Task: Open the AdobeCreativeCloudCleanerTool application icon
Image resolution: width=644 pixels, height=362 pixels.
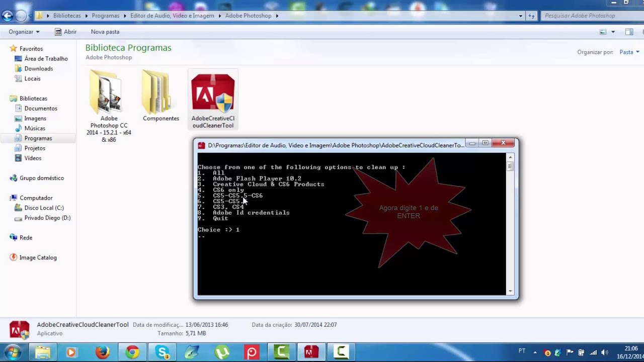Action: (x=213, y=100)
